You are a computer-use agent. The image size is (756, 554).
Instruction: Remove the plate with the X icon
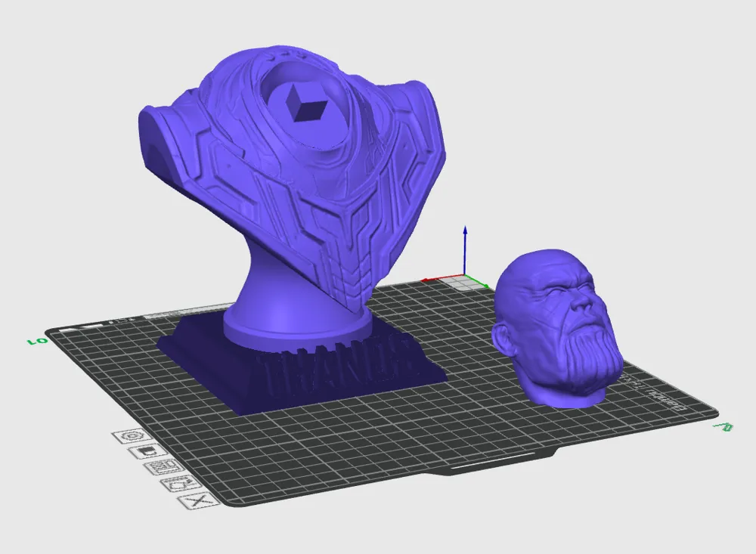click(198, 501)
